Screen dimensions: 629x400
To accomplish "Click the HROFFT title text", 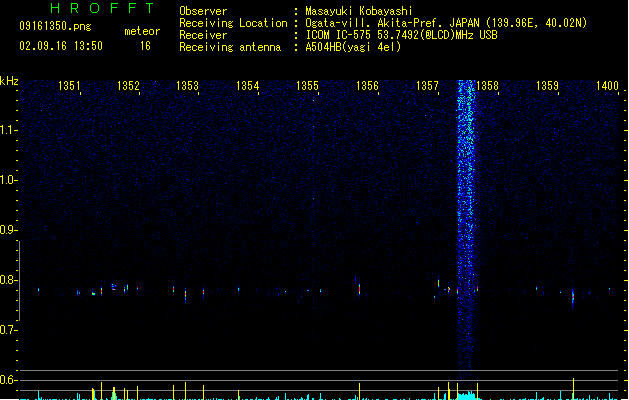I will tap(102, 8).
